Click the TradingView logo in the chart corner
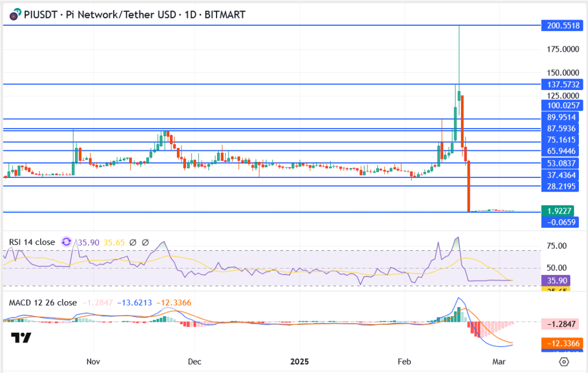This screenshot has height=373, width=588. point(21,338)
